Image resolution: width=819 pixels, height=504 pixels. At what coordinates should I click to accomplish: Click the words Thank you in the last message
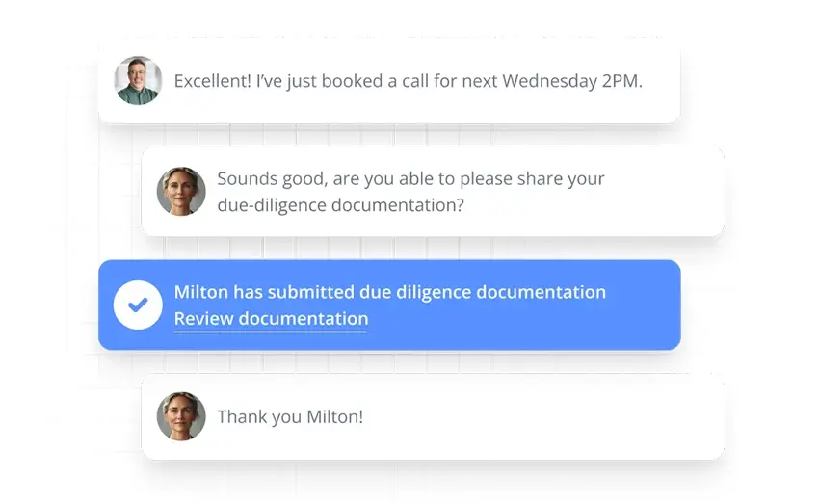(x=259, y=416)
